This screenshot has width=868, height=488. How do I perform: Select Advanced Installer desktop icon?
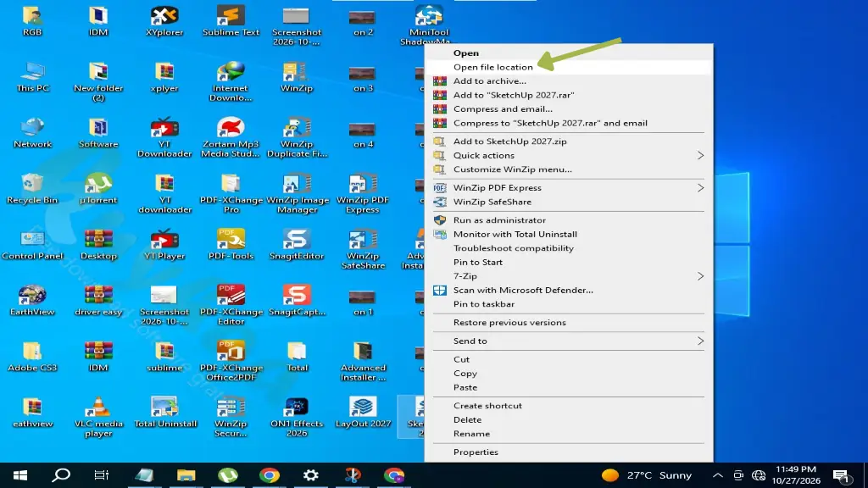tap(363, 361)
